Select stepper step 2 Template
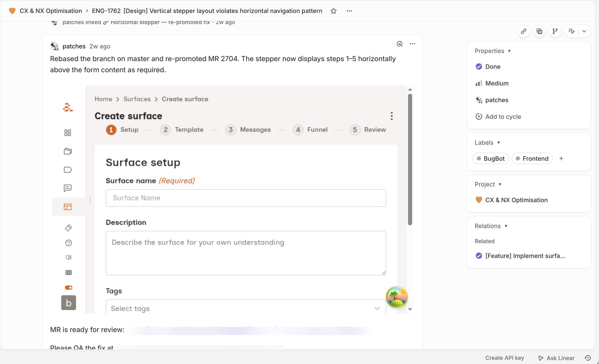 click(182, 130)
